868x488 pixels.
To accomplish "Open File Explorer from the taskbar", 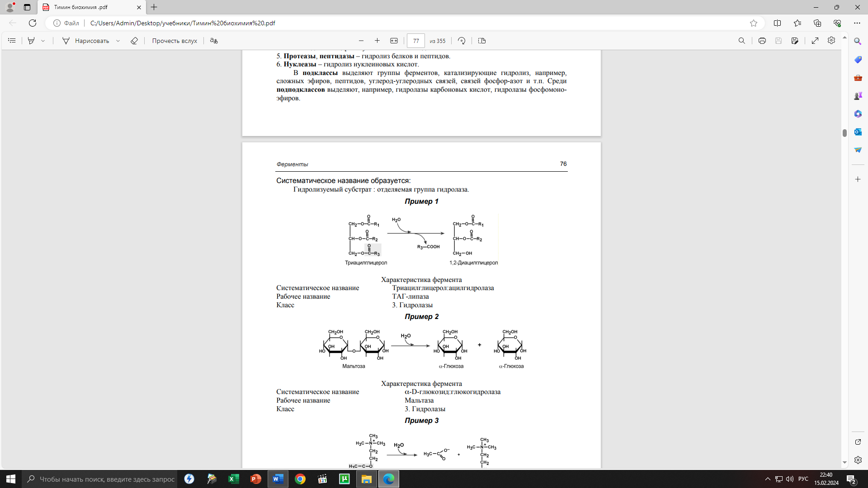I will tap(367, 479).
